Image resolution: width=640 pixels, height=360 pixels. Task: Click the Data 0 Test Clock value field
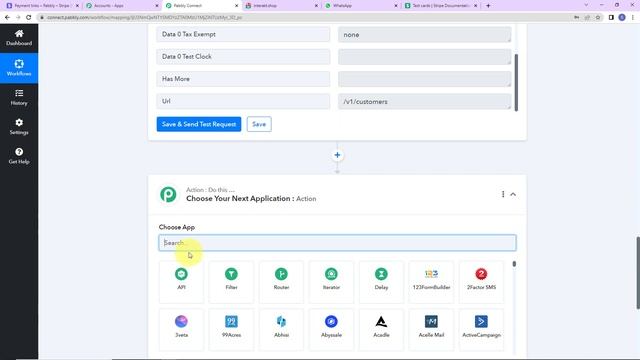pyautogui.click(x=424, y=57)
